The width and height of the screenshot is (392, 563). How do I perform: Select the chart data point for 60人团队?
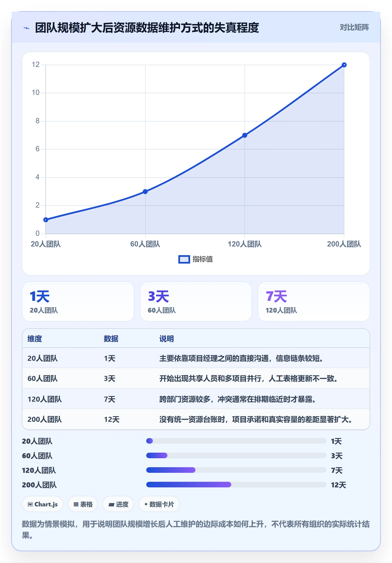[145, 192]
